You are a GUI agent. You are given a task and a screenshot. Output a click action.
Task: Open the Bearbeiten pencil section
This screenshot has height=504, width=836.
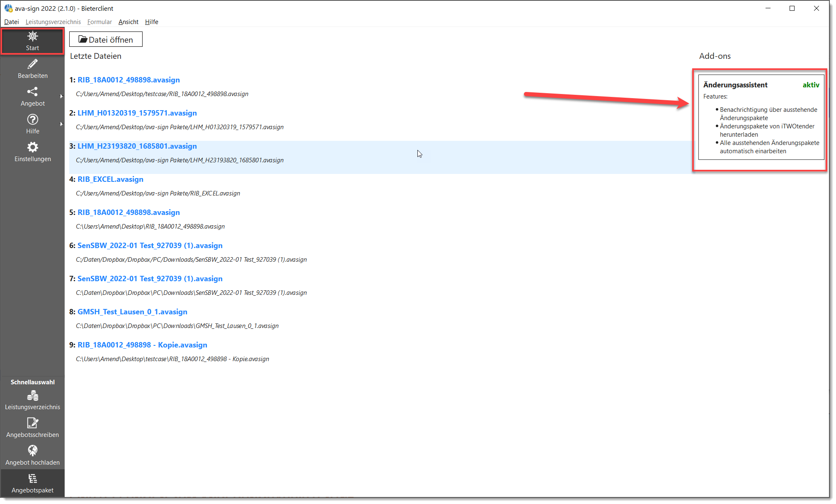(32, 69)
